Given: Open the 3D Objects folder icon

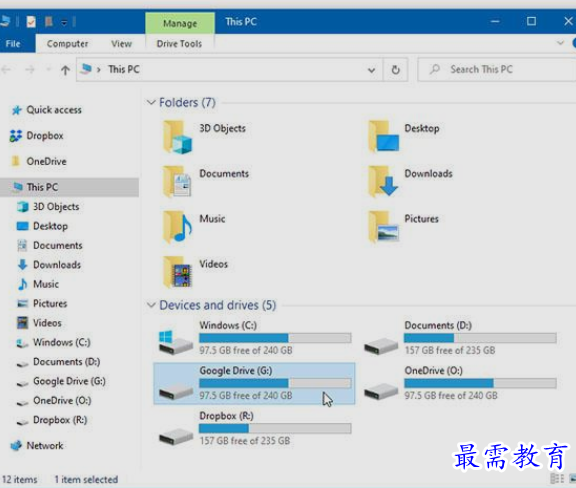Looking at the screenshot, I should 178,137.
